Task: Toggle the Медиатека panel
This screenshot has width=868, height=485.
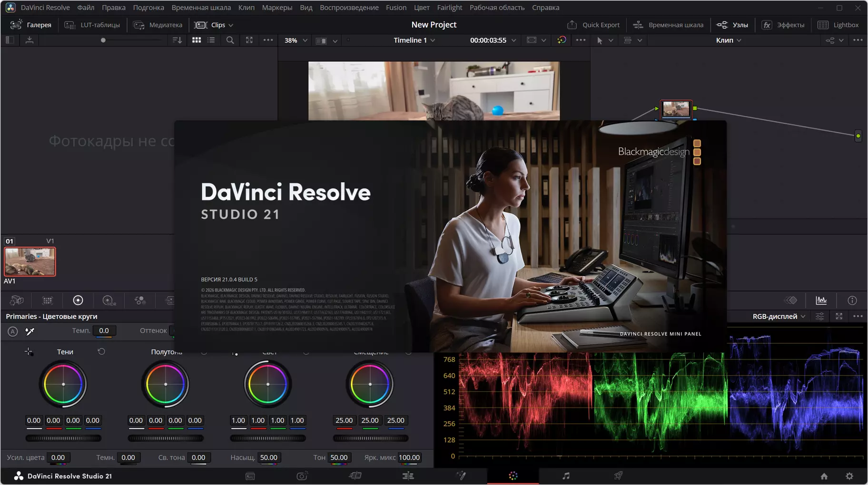Action: coord(158,25)
